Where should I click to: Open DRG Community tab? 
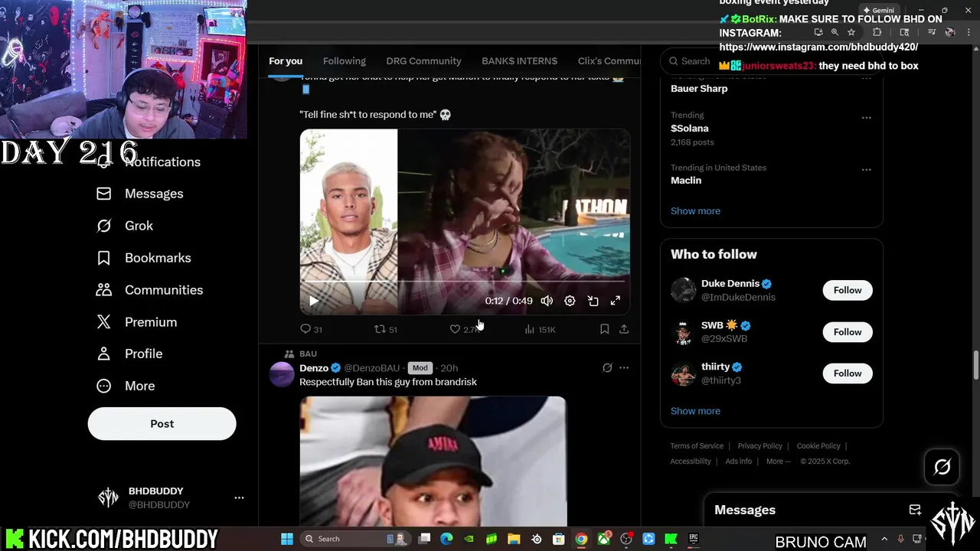click(423, 61)
